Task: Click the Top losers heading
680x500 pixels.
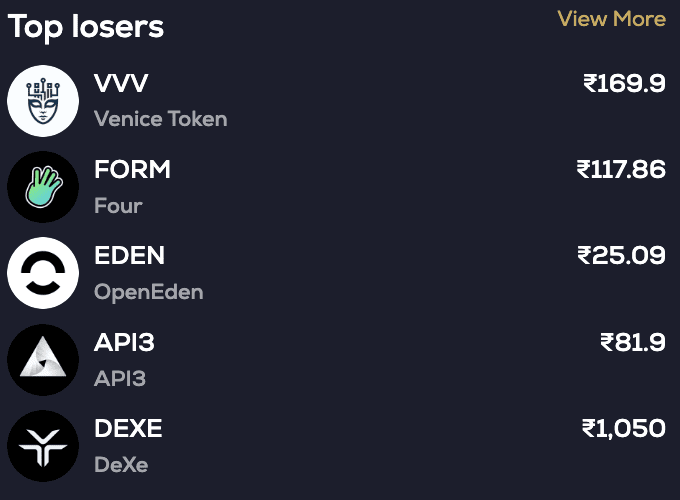Action: click(86, 27)
